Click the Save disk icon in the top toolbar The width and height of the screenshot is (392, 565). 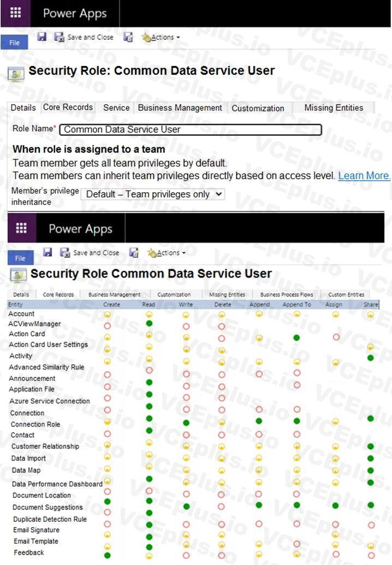(x=42, y=37)
